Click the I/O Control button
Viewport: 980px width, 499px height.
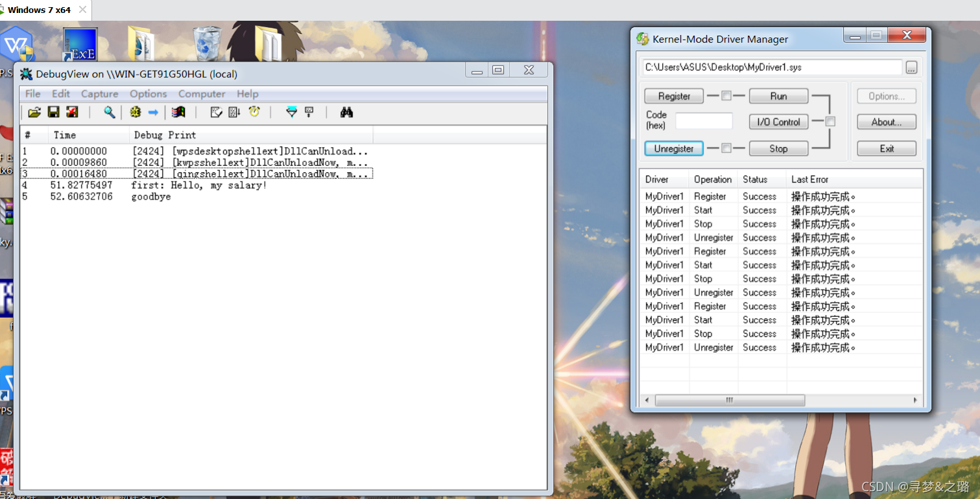pyautogui.click(x=778, y=122)
